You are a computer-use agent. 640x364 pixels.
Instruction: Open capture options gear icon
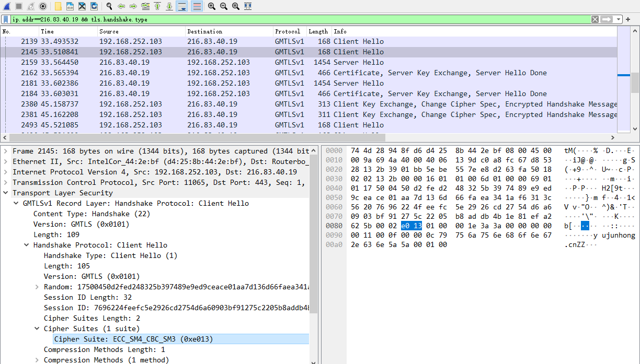[x=43, y=6]
